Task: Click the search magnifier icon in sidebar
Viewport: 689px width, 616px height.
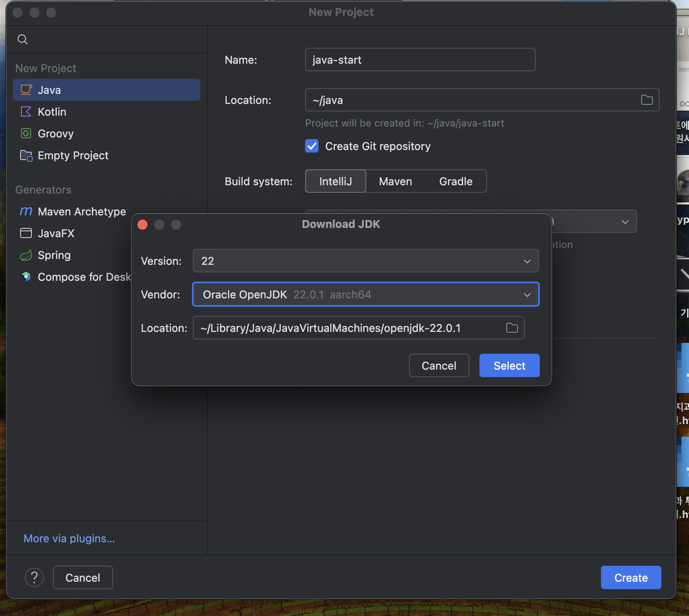Action: 23,39
